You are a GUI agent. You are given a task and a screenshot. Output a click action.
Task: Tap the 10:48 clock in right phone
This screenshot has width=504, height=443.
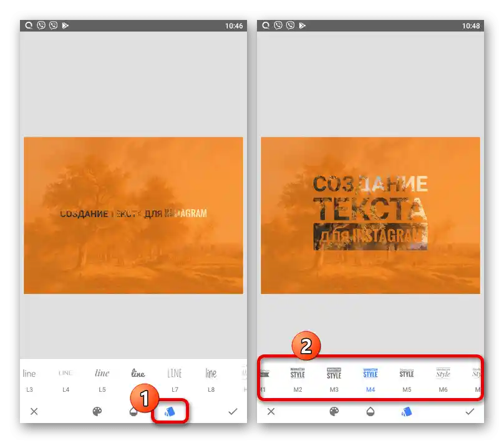(x=471, y=26)
